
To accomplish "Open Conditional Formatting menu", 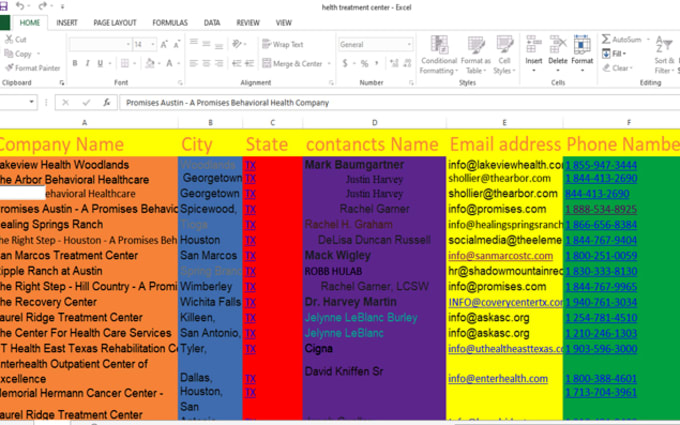I will coord(439,55).
